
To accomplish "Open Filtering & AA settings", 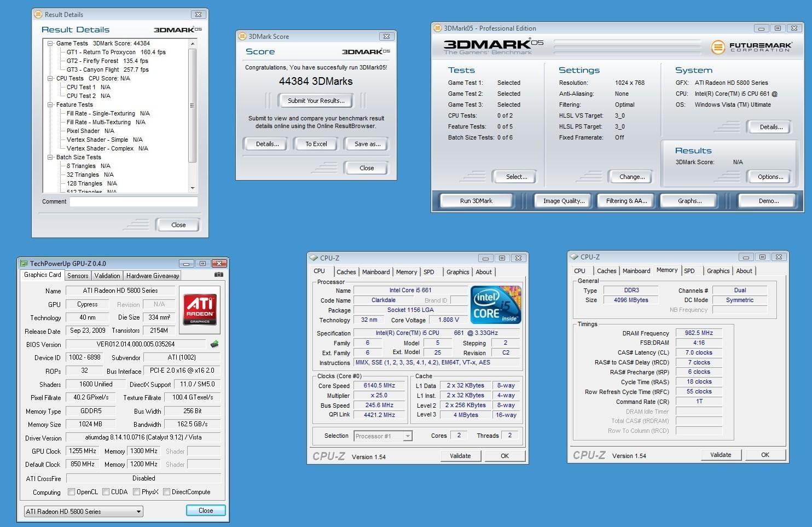I will [x=627, y=201].
